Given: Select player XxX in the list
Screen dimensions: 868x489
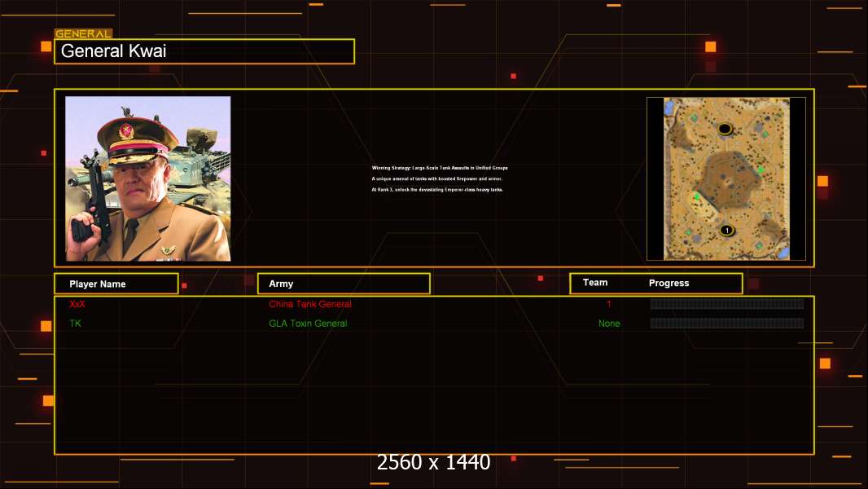Looking at the screenshot, I should point(77,304).
